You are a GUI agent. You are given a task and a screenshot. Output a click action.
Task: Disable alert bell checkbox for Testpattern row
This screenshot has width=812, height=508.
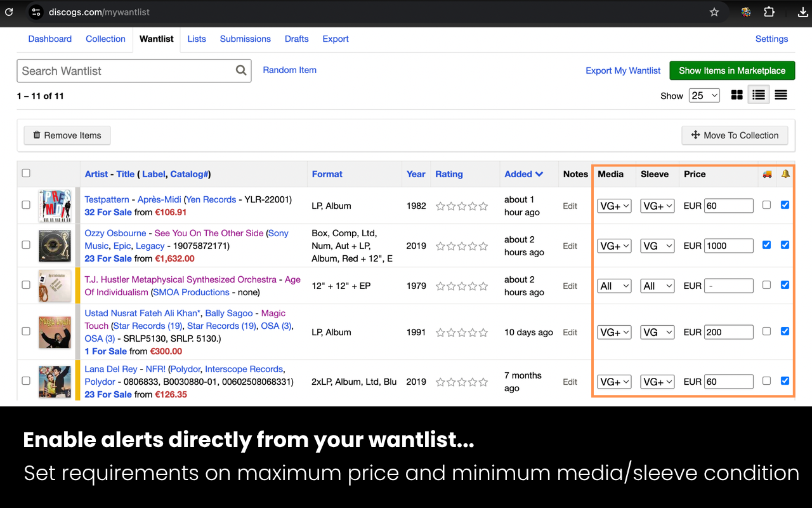785,204
